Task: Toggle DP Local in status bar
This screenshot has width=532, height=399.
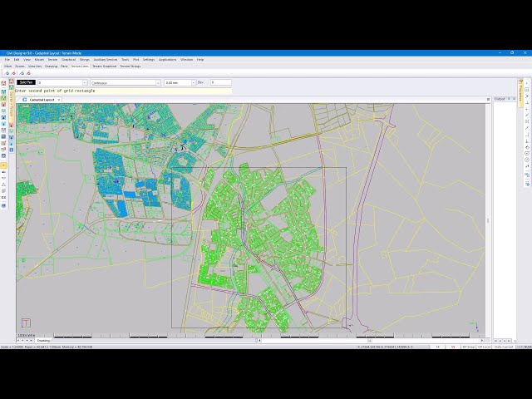Action: pyautogui.click(x=484, y=347)
